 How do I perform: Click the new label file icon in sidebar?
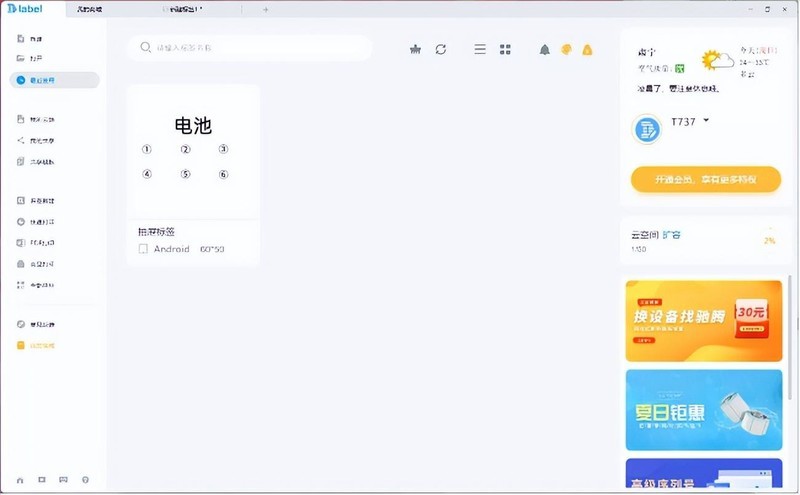tap(20, 39)
